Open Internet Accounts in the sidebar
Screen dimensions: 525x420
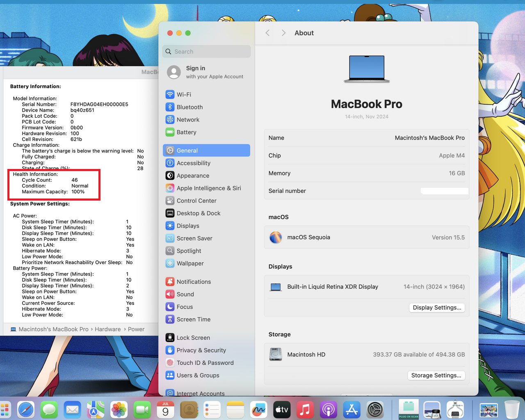tap(206, 393)
